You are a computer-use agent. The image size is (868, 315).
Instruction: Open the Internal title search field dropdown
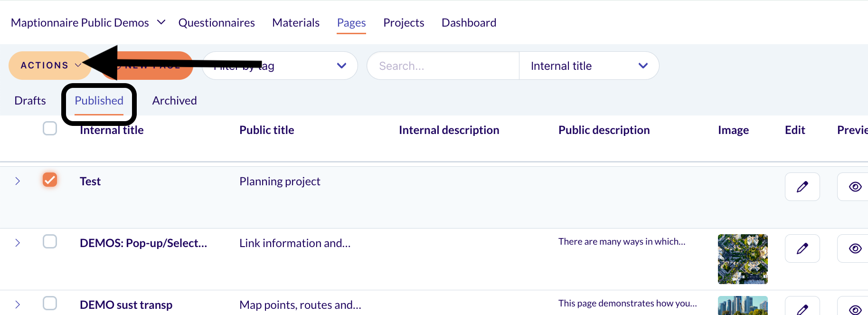pos(589,66)
